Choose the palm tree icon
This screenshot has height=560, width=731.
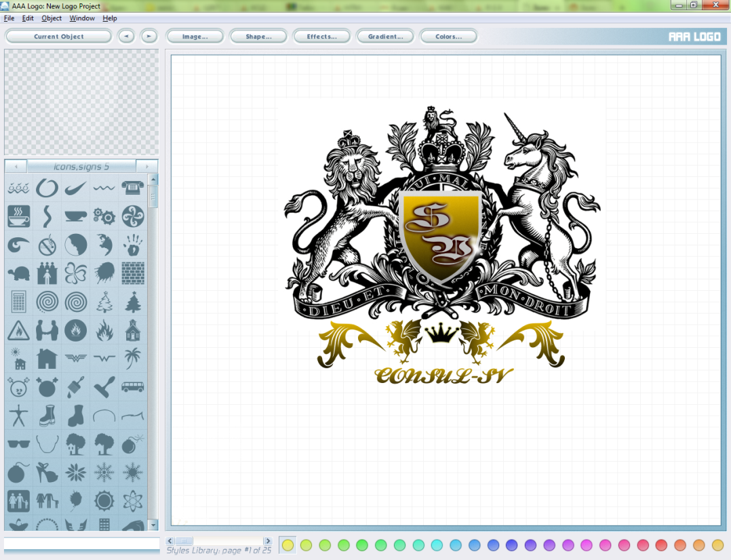click(x=133, y=359)
